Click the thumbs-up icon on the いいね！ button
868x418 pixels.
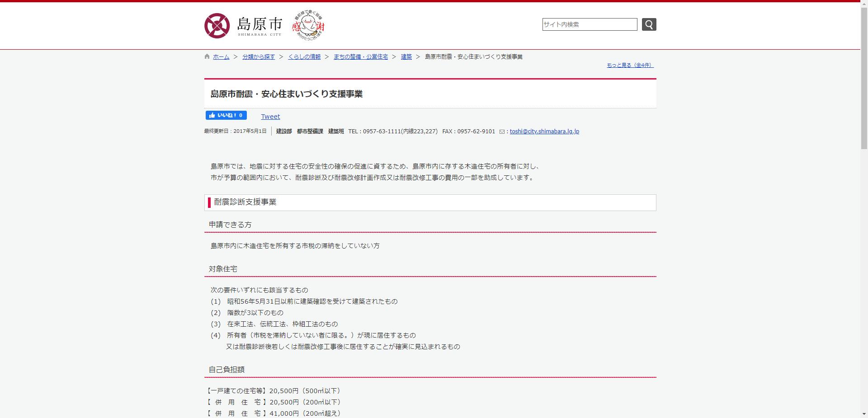[212, 115]
